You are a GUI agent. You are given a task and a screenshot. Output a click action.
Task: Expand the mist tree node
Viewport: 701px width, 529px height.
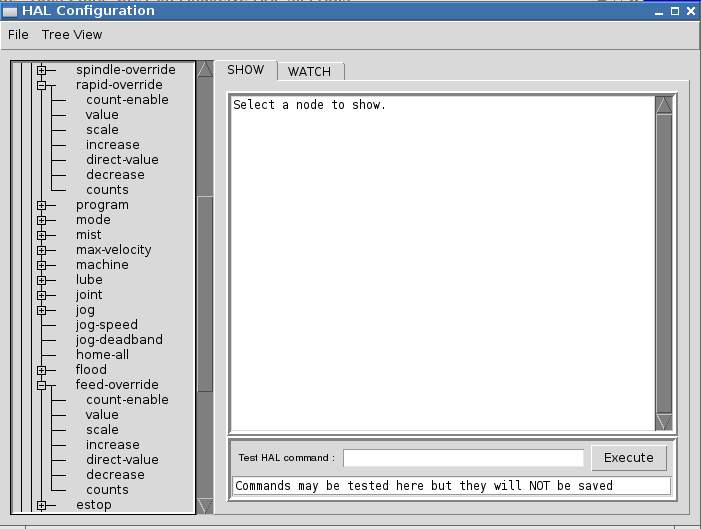[x=42, y=235]
